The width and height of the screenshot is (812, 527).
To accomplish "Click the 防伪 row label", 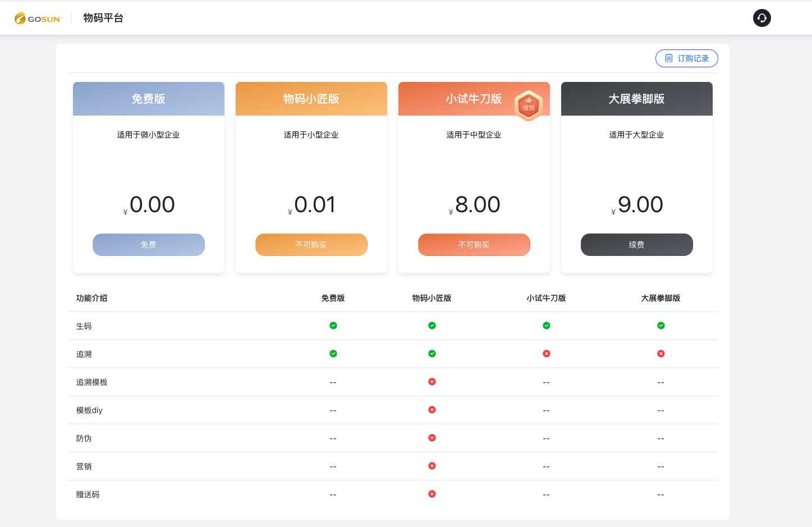I will click(84, 438).
